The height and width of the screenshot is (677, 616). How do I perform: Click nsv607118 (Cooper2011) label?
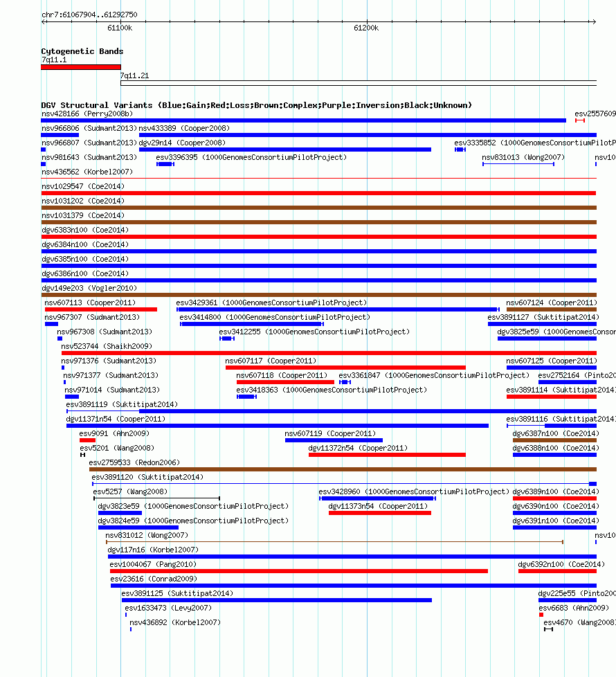282,376
